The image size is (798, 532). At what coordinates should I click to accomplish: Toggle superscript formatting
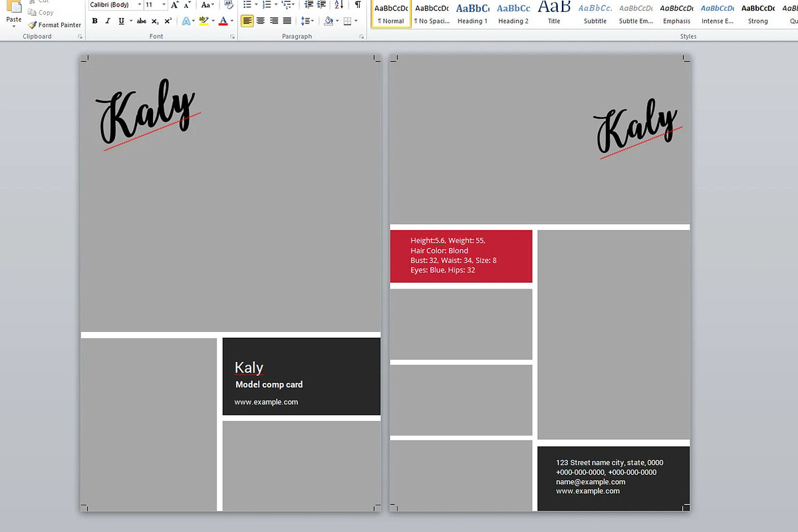pyautogui.click(x=168, y=21)
